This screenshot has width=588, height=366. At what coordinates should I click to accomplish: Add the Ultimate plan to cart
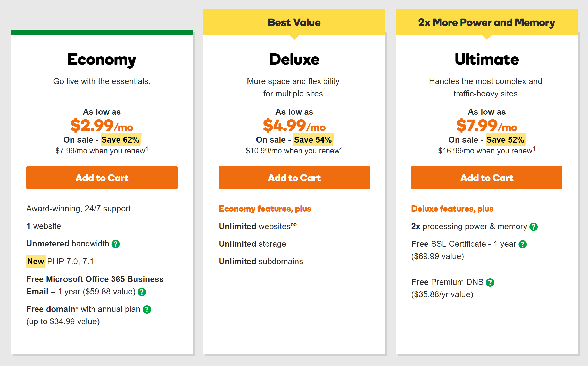(487, 178)
